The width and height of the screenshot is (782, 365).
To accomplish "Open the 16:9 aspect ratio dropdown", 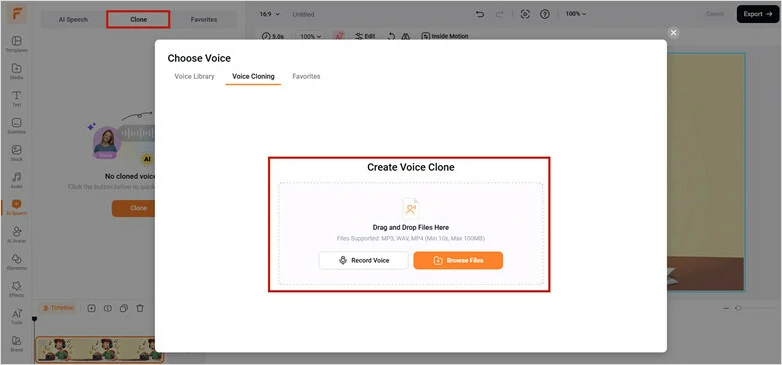I will 269,14.
